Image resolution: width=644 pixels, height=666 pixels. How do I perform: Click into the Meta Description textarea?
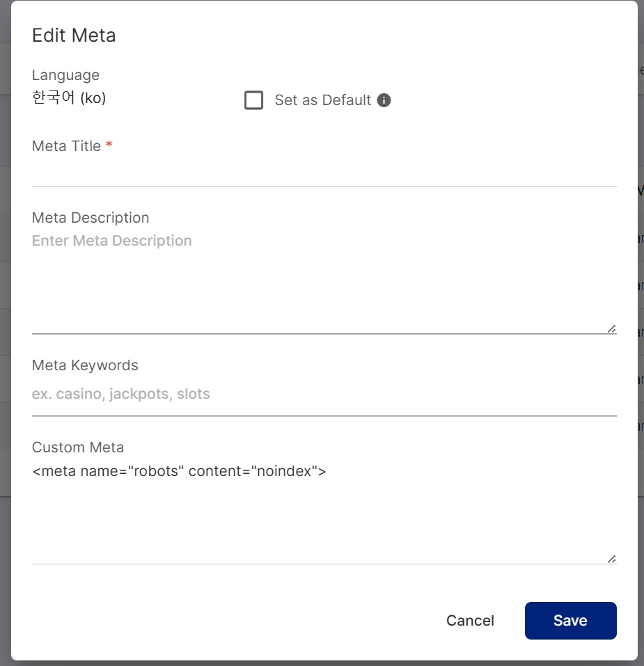(x=324, y=282)
